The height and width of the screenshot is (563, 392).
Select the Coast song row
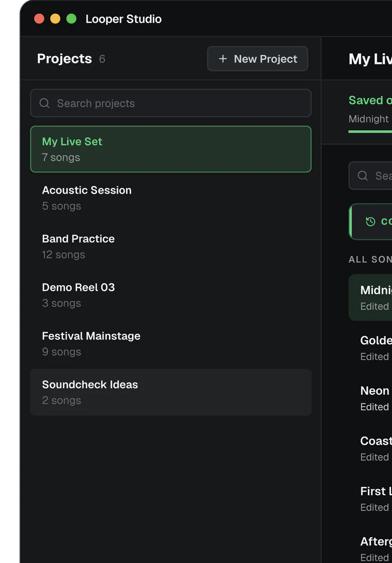point(370,448)
